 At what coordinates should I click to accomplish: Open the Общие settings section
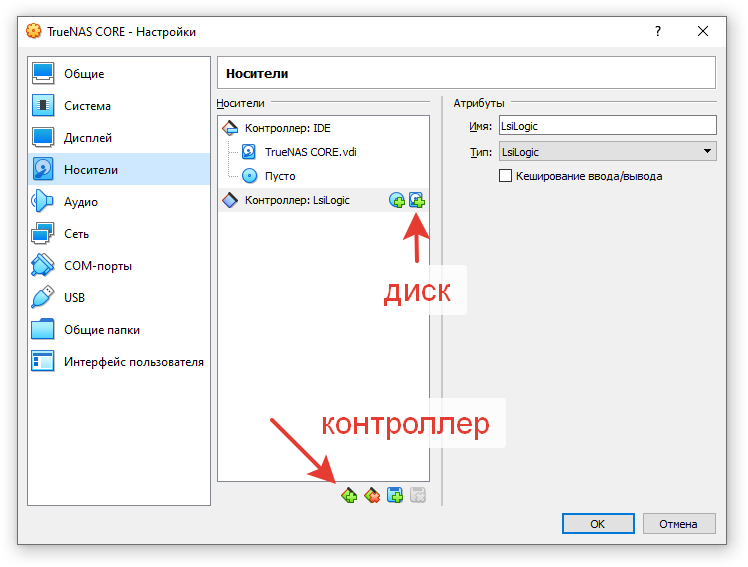119,73
